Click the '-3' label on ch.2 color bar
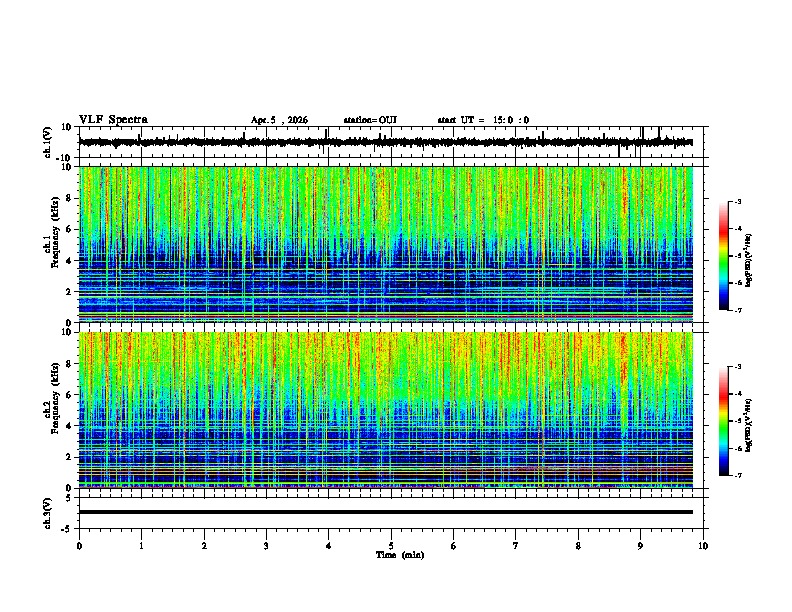 (737, 367)
